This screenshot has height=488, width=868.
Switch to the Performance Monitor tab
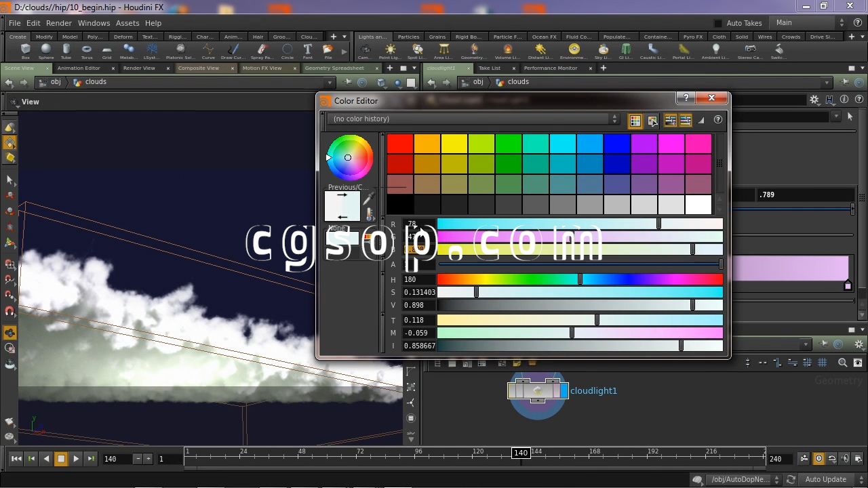coord(551,68)
